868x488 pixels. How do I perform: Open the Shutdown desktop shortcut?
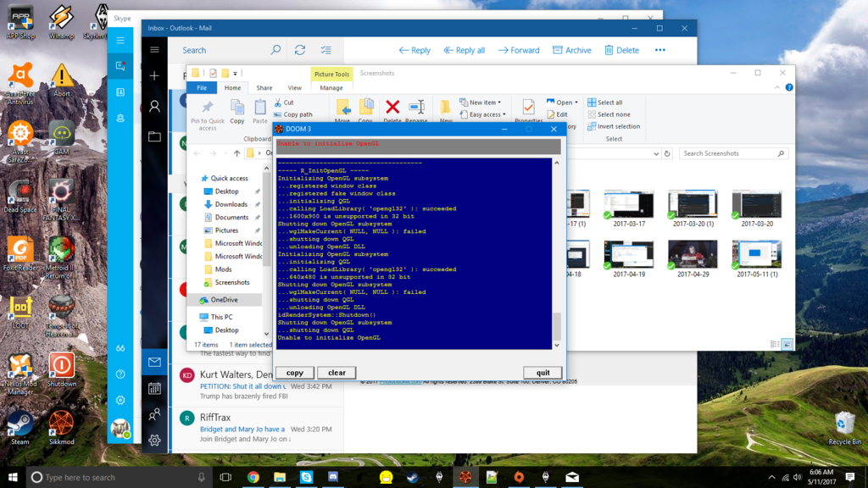[61, 369]
